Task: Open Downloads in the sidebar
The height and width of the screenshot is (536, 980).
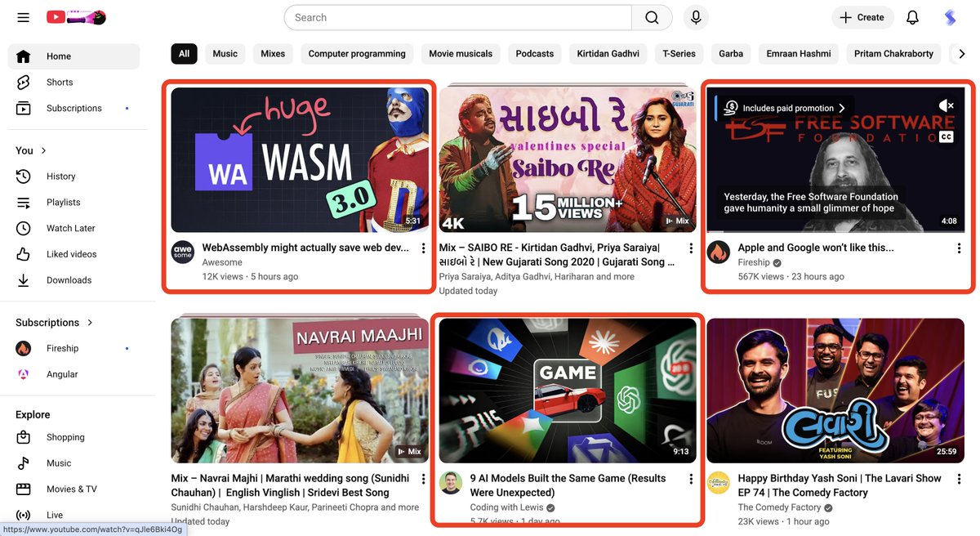Action: pos(74,280)
